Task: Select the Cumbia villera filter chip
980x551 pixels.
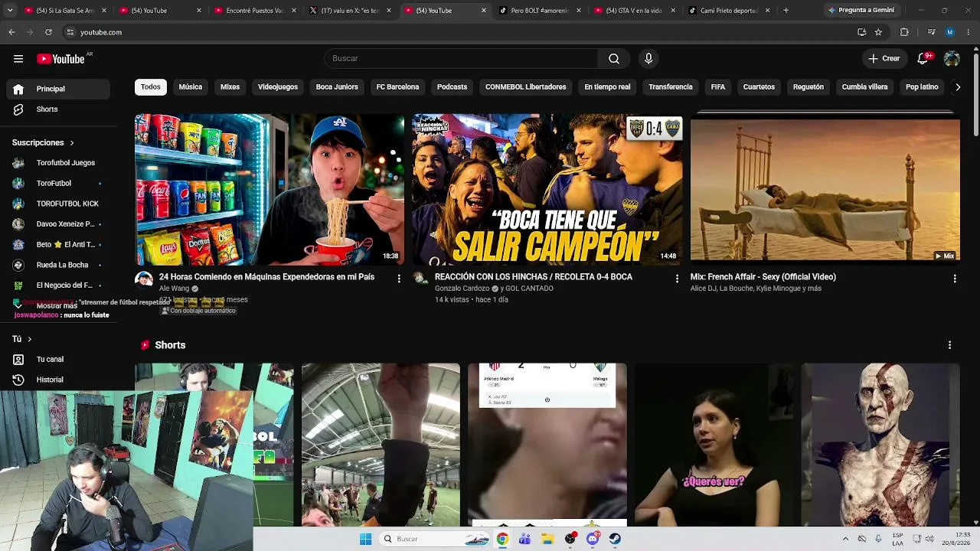Action: click(x=864, y=87)
